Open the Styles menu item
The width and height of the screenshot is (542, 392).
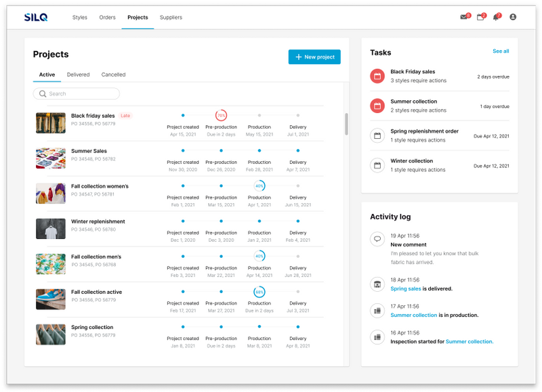click(x=79, y=18)
